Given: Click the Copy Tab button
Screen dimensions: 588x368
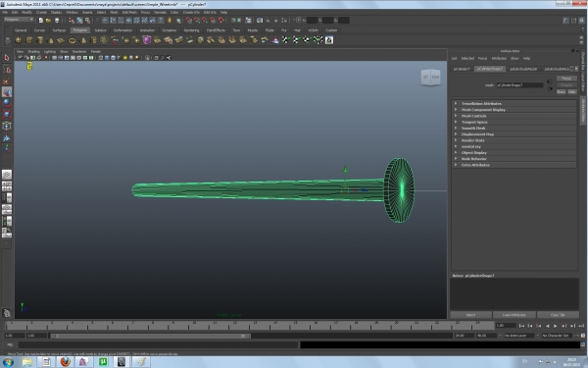Looking at the screenshot, I should 558,315.
